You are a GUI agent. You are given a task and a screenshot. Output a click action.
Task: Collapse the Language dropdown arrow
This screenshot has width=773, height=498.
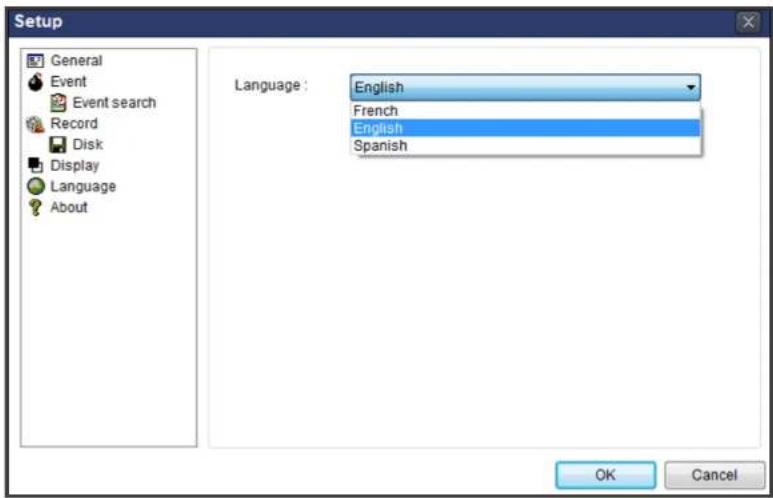(x=690, y=87)
